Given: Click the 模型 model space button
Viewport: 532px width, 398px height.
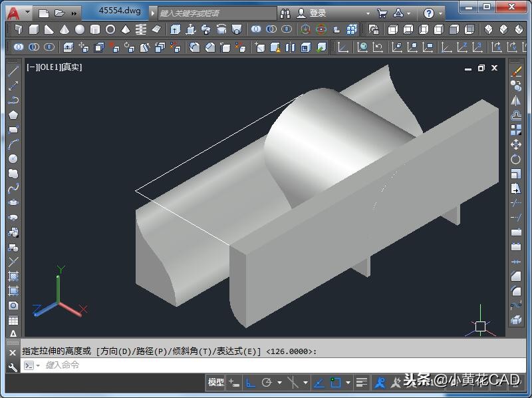Looking at the screenshot, I should click(216, 383).
